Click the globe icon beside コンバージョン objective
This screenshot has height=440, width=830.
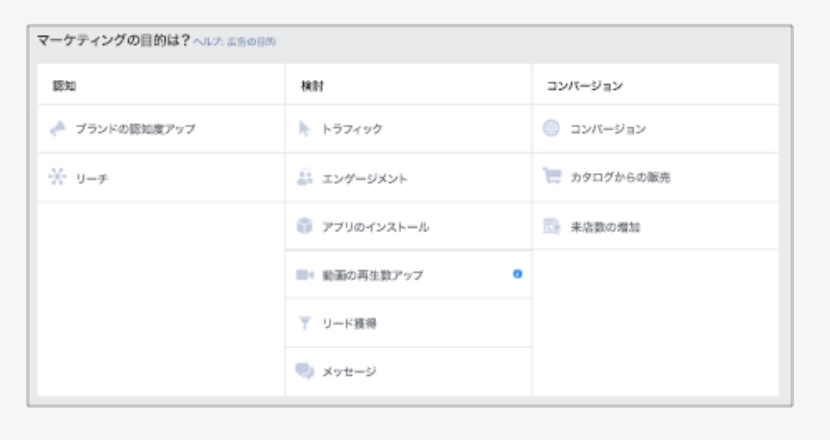pyautogui.click(x=551, y=129)
